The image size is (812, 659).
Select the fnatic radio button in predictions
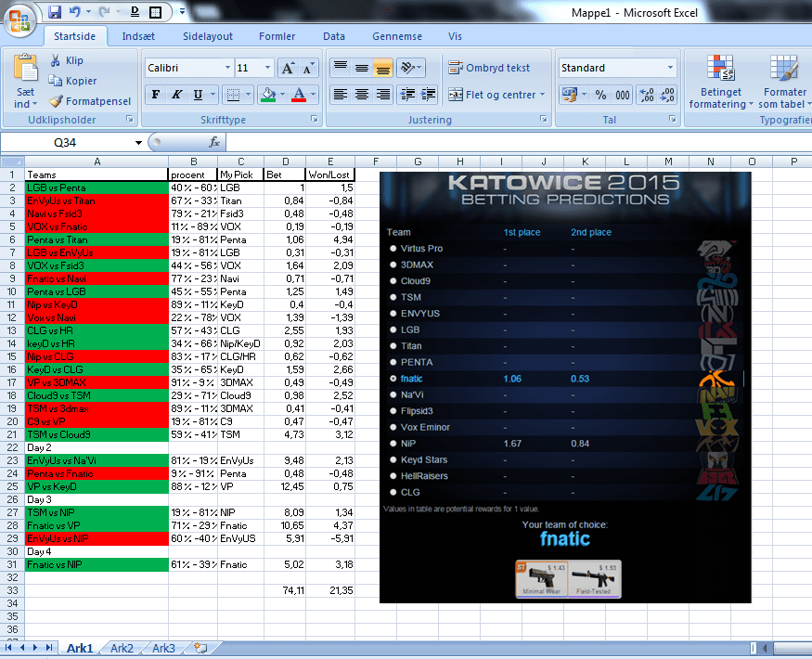[x=393, y=378]
